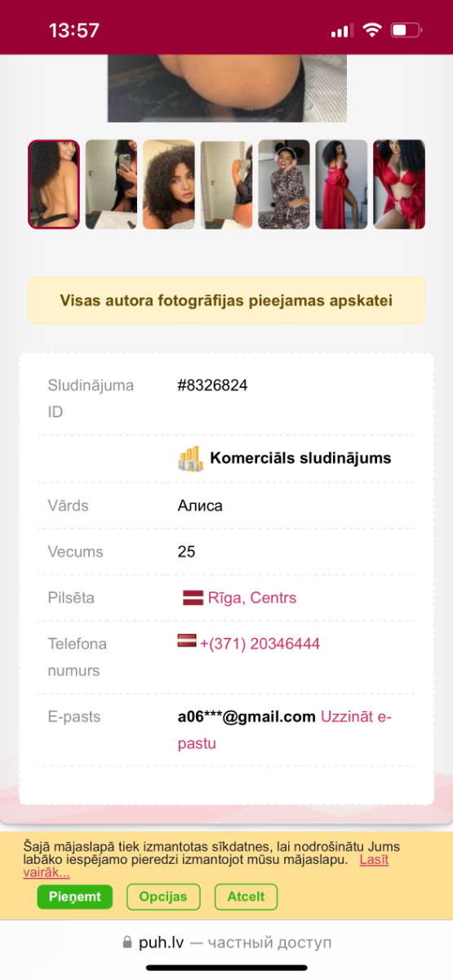This screenshot has height=980, width=453.
Task: Accept cookies with the Pieņemt button
Action: click(74, 897)
